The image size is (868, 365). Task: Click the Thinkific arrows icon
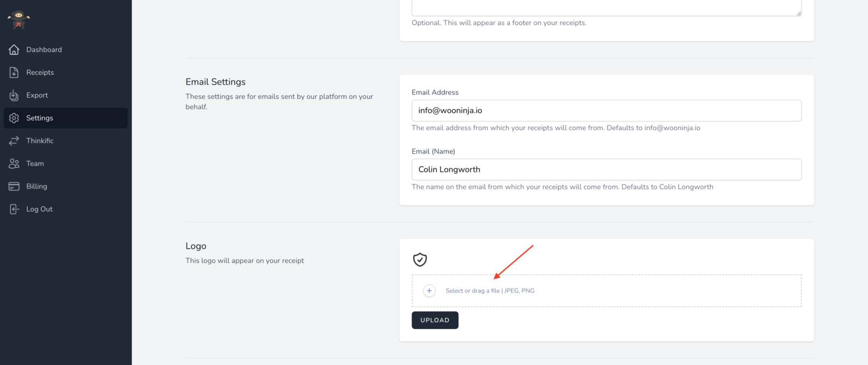(14, 141)
